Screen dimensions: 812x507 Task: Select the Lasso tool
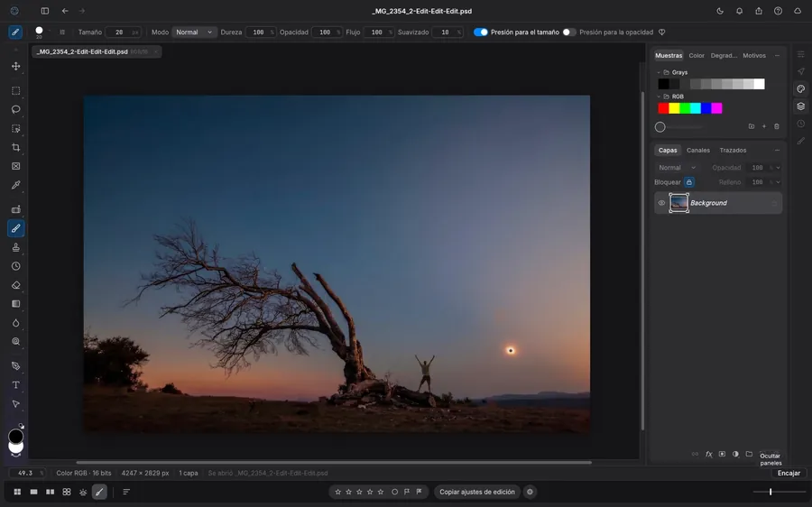click(16, 109)
